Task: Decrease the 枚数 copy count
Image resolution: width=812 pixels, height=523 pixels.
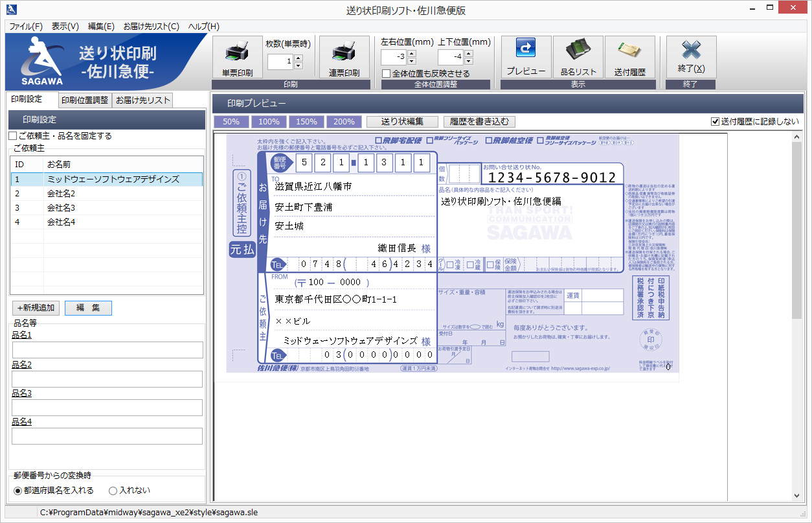Action: point(299,65)
